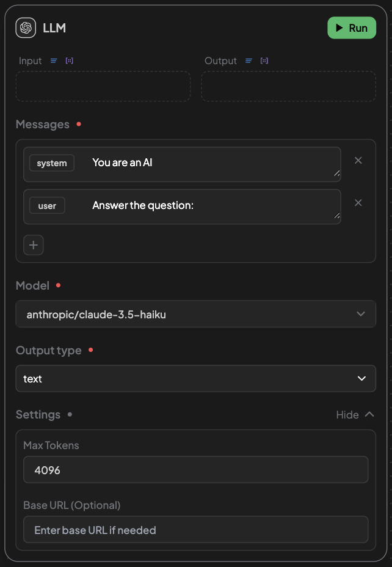Add a new message with the plus button
Screen dimensions: 392x567
(x=34, y=245)
